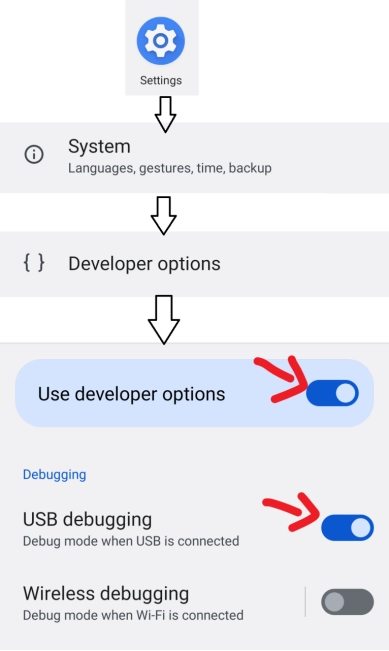The width and height of the screenshot is (389, 651).
Task: Tap the curly braces Developer options icon
Action: pyautogui.click(x=34, y=263)
